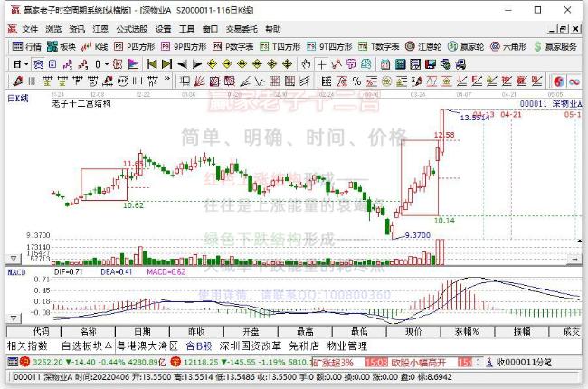This screenshot has width=588, height=389.
Task: Switch to K线 view button
Action: 95,46
